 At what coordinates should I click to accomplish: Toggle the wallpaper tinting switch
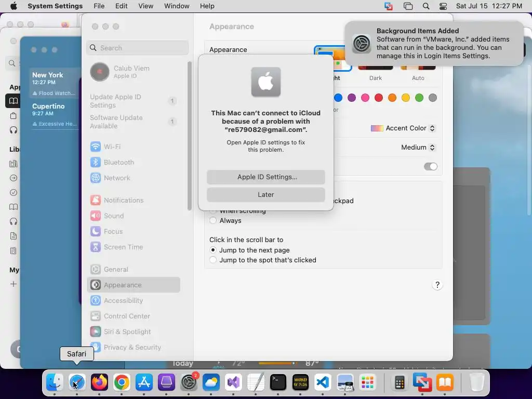pyautogui.click(x=431, y=166)
